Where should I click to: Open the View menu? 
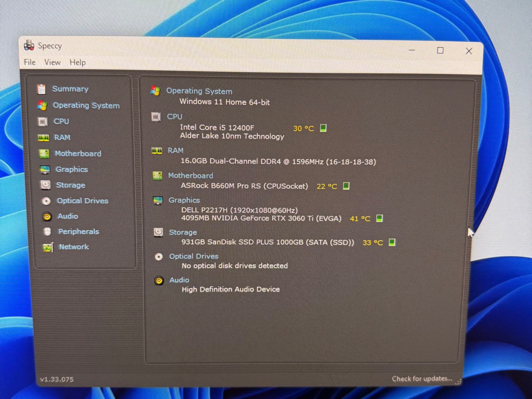coord(52,62)
